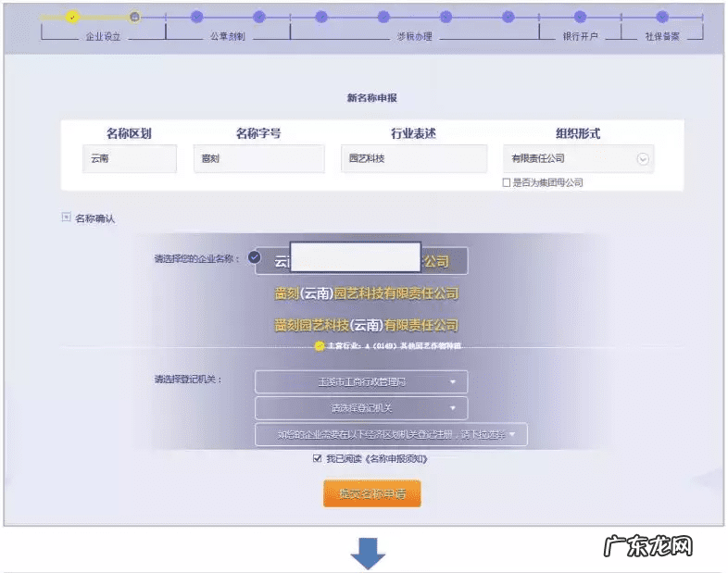
Task: Click the 行业表述 column label
Action: [414, 133]
